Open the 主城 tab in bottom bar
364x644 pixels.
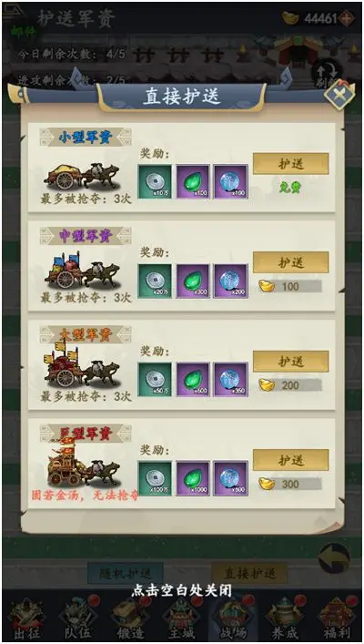click(180, 620)
